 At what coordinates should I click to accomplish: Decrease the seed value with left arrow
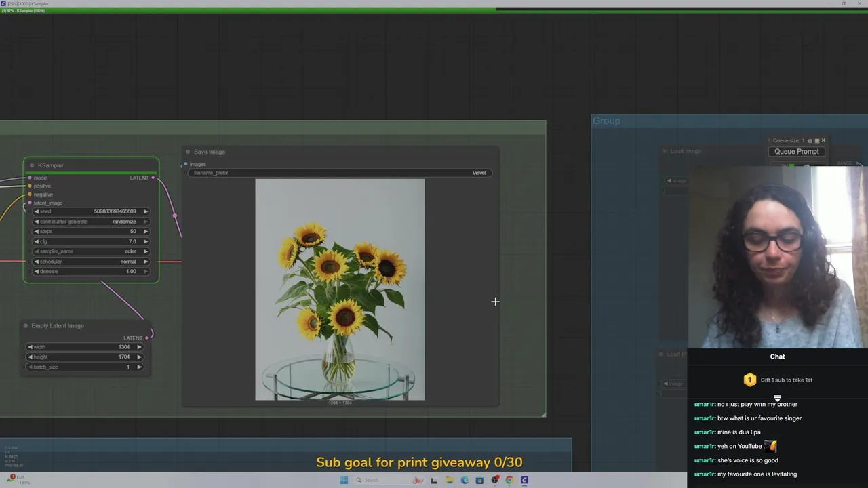click(x=37, y=211)
